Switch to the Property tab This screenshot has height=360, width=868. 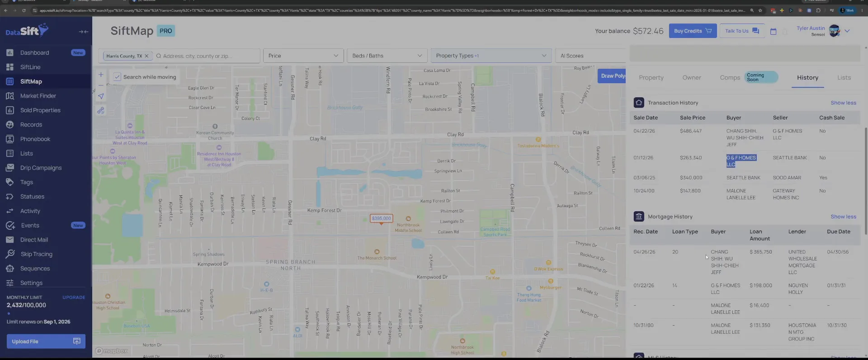coord(651,78)
